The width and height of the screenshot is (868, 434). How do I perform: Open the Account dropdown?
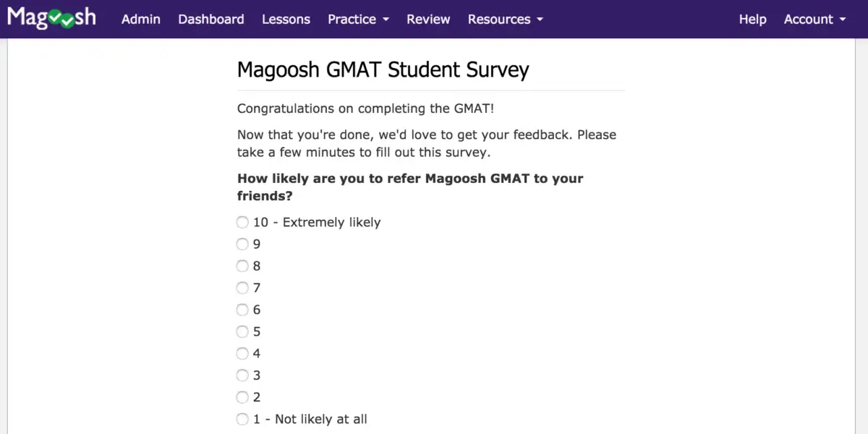pyautogui.click(x=814, y=20)
